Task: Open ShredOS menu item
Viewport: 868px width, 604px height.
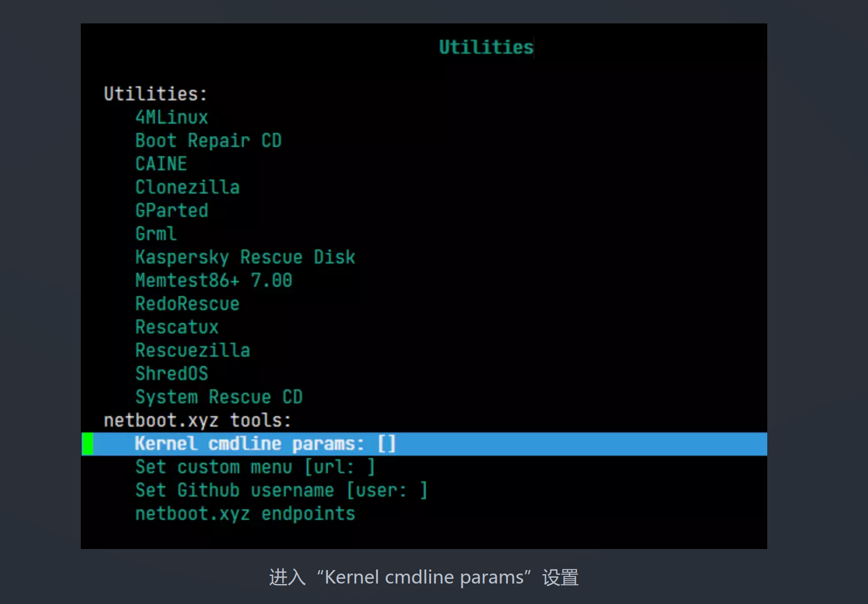Action: (172, 374)
